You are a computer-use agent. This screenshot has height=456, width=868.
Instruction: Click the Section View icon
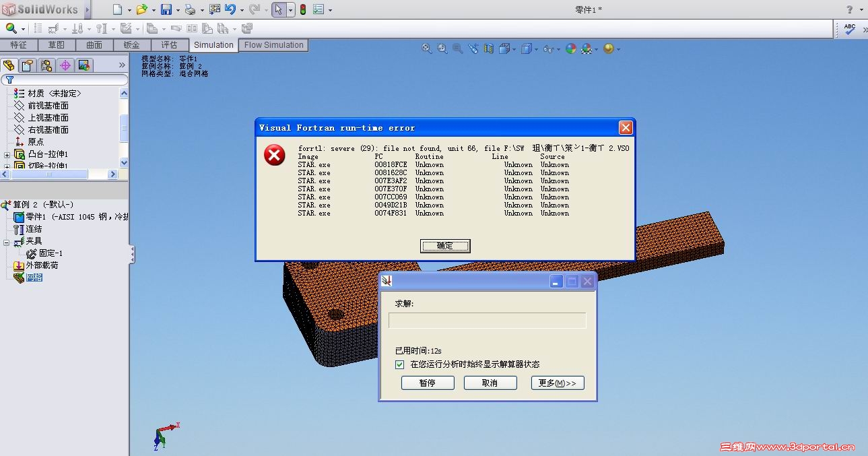point(489,48)
